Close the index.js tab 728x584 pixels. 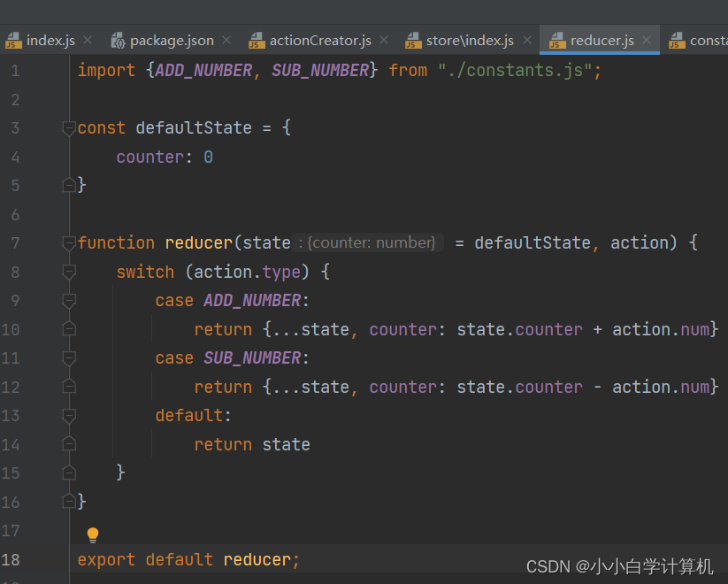[x=88, y=41]
